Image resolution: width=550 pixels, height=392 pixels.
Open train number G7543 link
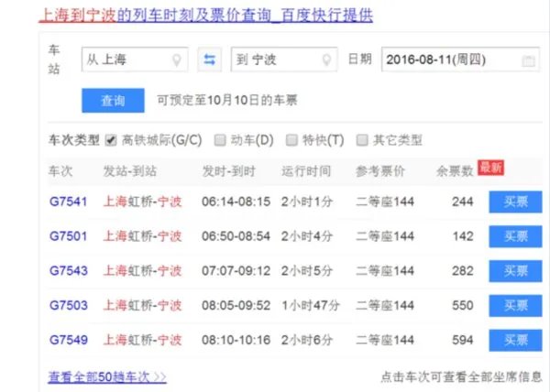(69, 271)
